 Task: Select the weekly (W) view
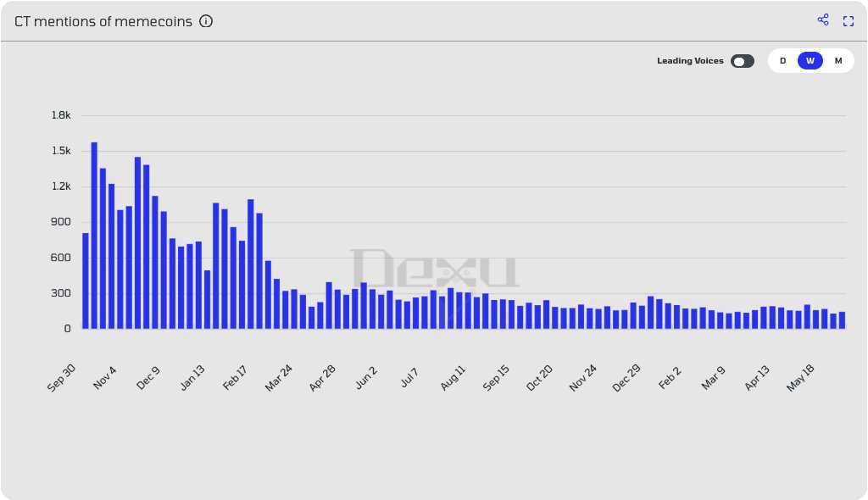[810, 61]
